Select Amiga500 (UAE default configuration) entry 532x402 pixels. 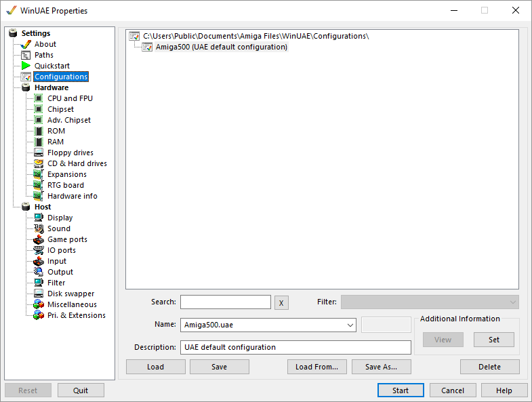point(222,47)
